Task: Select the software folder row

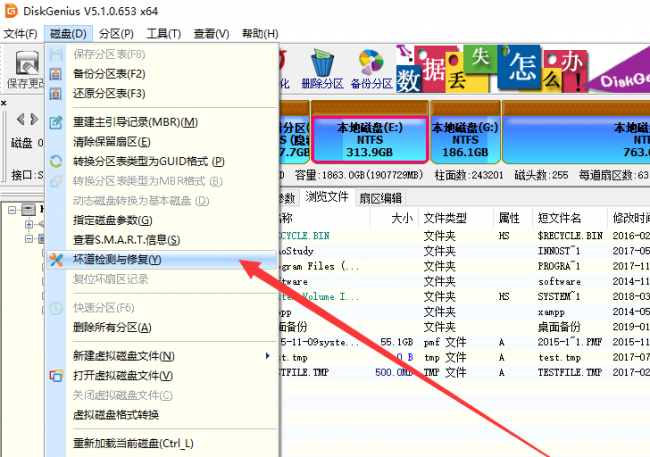Action: tap(465, 282)
